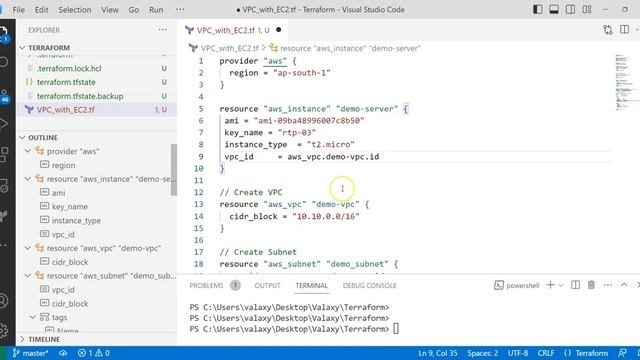Open the View menu
Image resolution: width=640 pixels, height=360 pixels.
(x=110, y=9)
